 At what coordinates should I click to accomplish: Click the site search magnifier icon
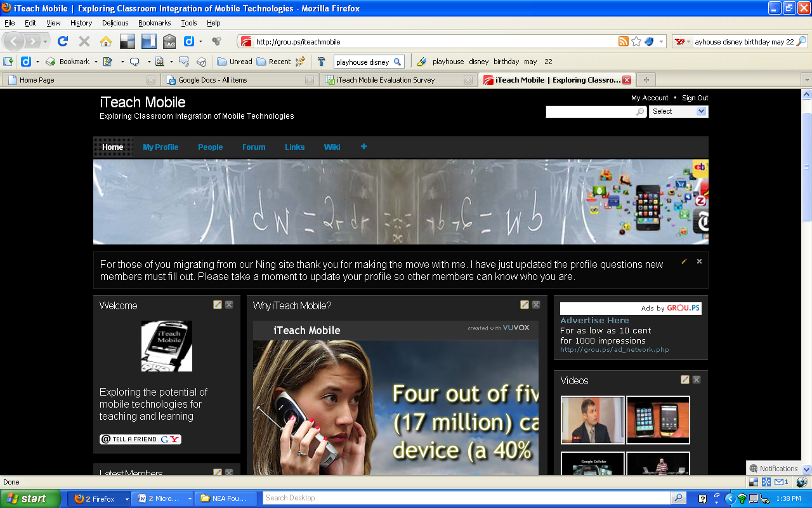[640, 112]
